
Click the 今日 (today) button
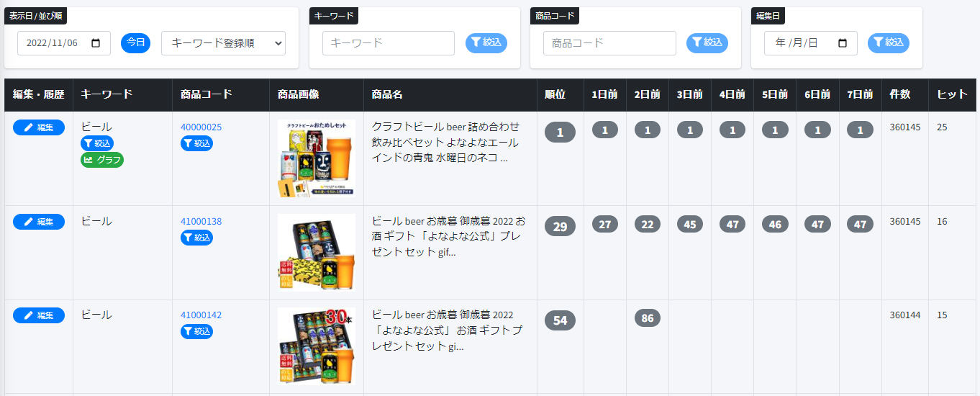coord(135,43)
